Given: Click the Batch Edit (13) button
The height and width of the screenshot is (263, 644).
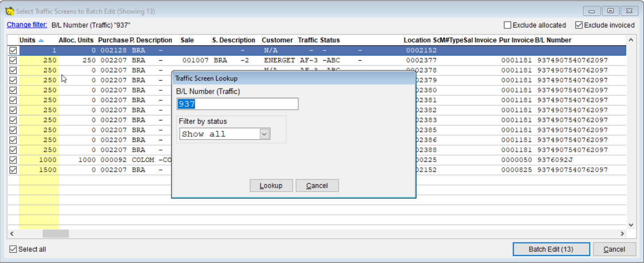Looking at the screenshot, I should (x=551, y=249).
